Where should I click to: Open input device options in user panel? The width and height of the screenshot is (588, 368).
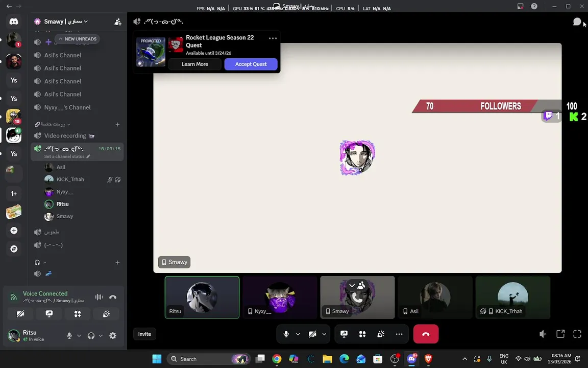(x=79, y=336)
